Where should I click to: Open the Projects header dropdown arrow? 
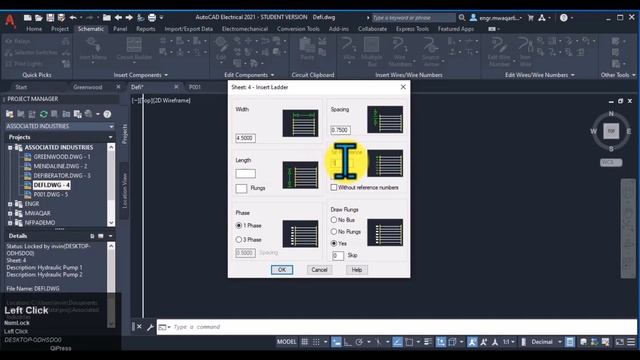click(x=110, y=137)
